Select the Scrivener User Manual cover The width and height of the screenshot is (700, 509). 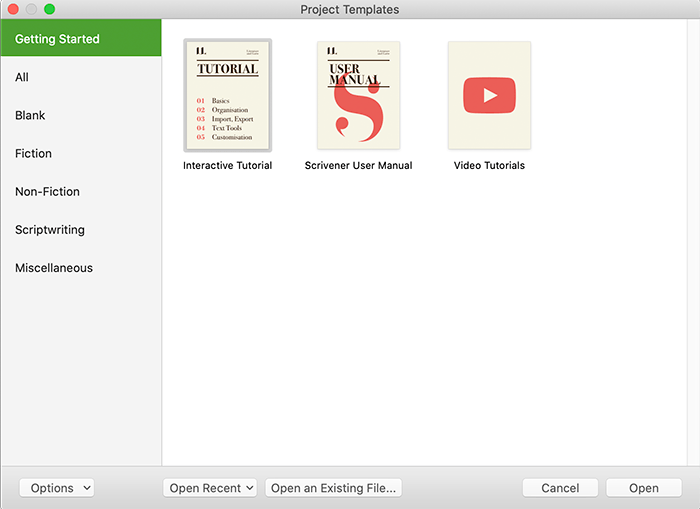pyautogui.click(x=358, y=96)
